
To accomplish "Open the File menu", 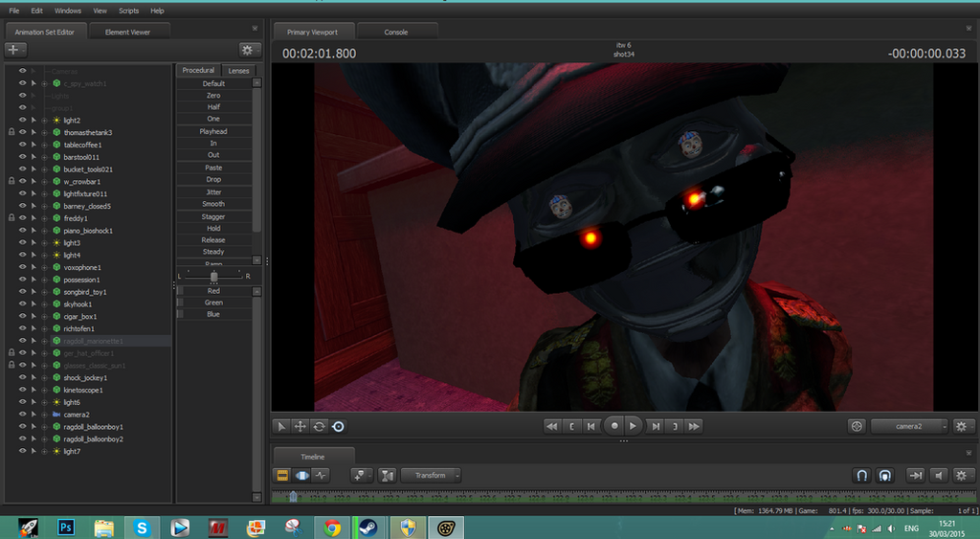I will (x=13, y=11).
